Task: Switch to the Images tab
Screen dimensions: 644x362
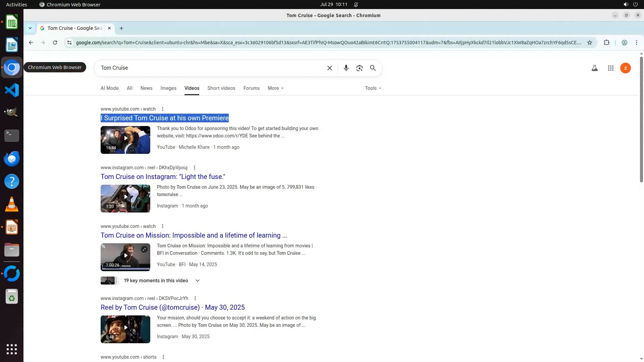Action: click(168, 88)
